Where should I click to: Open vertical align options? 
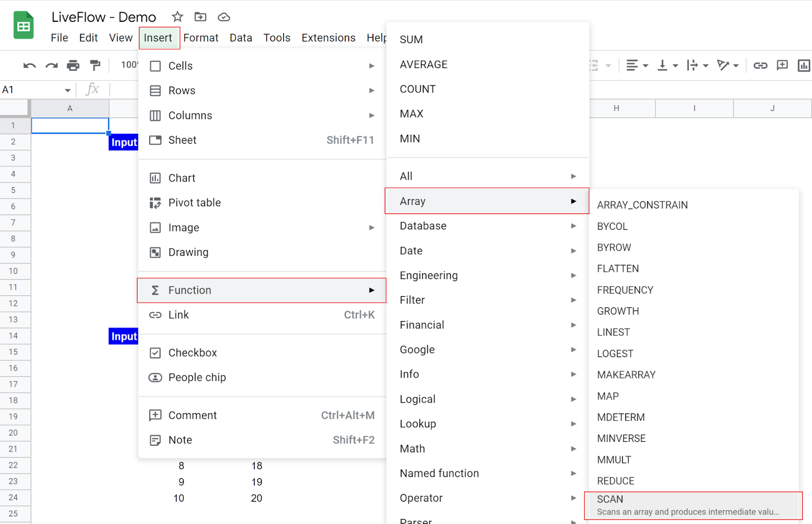(667, 65)
